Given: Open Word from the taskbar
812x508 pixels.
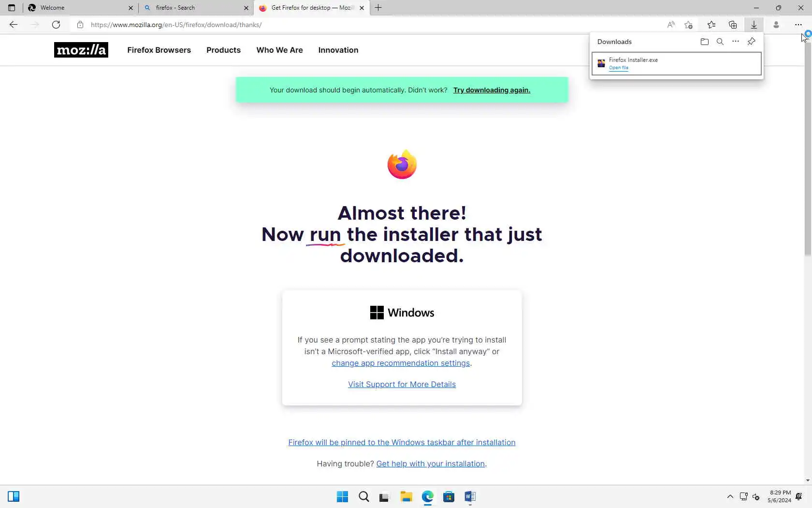Looking at the screenshot, I should click(470, 496).
